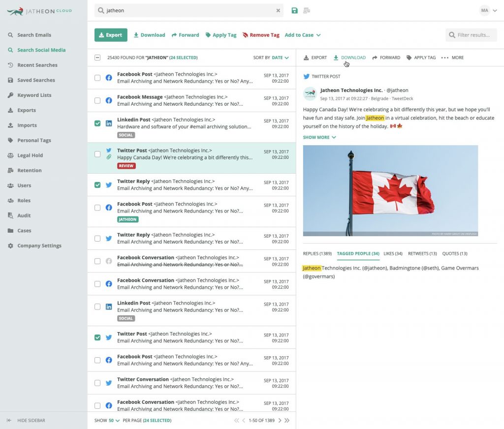Open the Exports page
This screenshot has height=429, width=504.
[x=27, y=110]
